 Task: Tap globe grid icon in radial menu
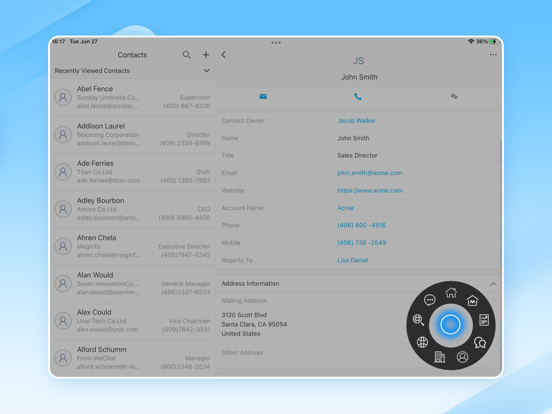[x=422, y=342]
